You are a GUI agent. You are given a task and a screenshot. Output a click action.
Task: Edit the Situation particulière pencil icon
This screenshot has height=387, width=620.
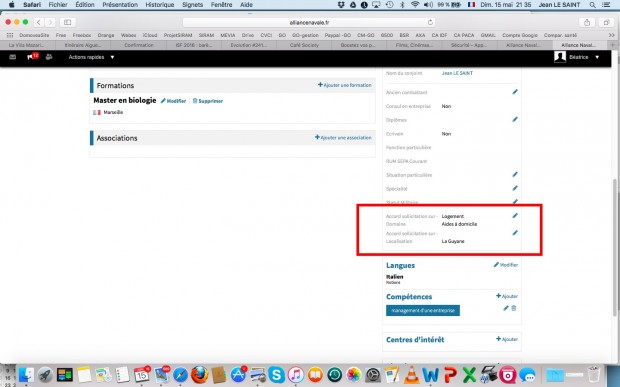(x=515, y=174)
